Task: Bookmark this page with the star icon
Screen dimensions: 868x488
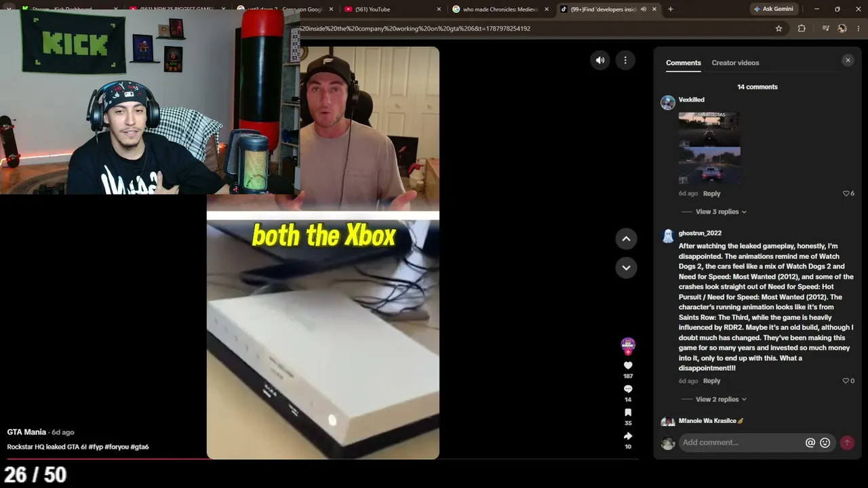Action: tap(778, 28)
